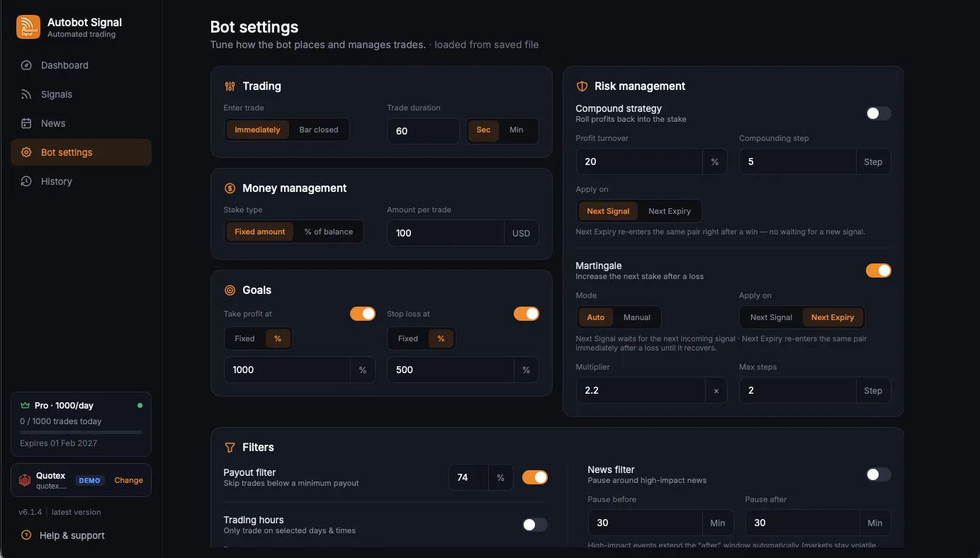The image size is (980, 558).
Task: Click the Amount per trade field
Action: [445, 233]
